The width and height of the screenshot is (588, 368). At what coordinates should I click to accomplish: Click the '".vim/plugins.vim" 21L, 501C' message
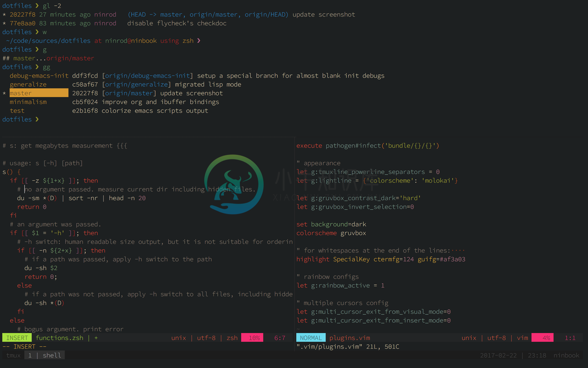tap(348, 347)
